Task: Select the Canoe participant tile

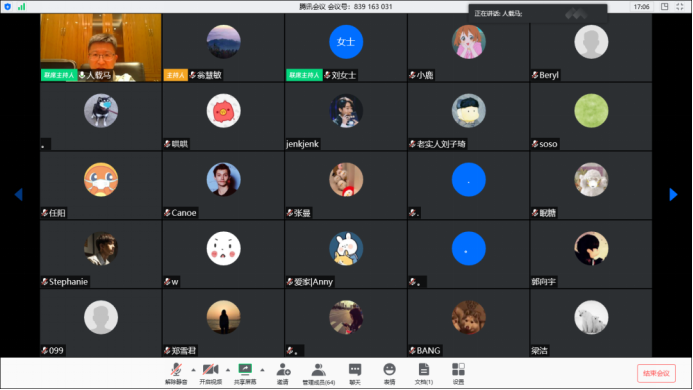Action: pyautogui.click(x=223, y=185)
